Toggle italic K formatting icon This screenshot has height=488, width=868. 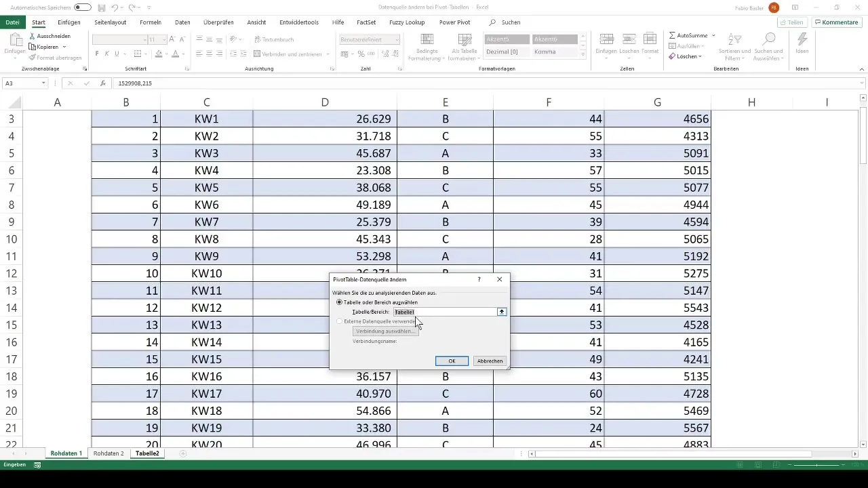pos(106,54)
